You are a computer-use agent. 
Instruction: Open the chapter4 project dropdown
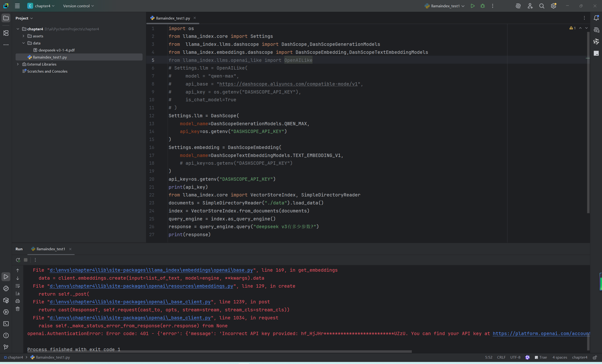coord(41,6)
